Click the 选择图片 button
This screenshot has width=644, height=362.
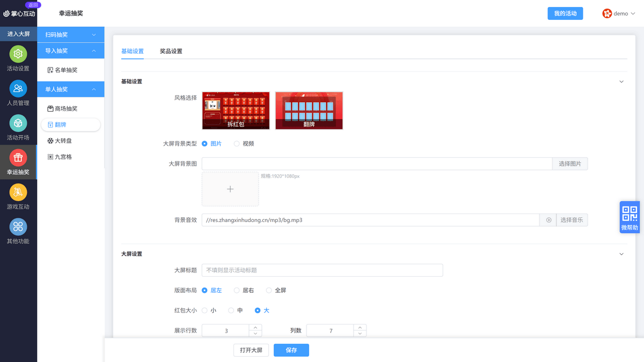570,164
